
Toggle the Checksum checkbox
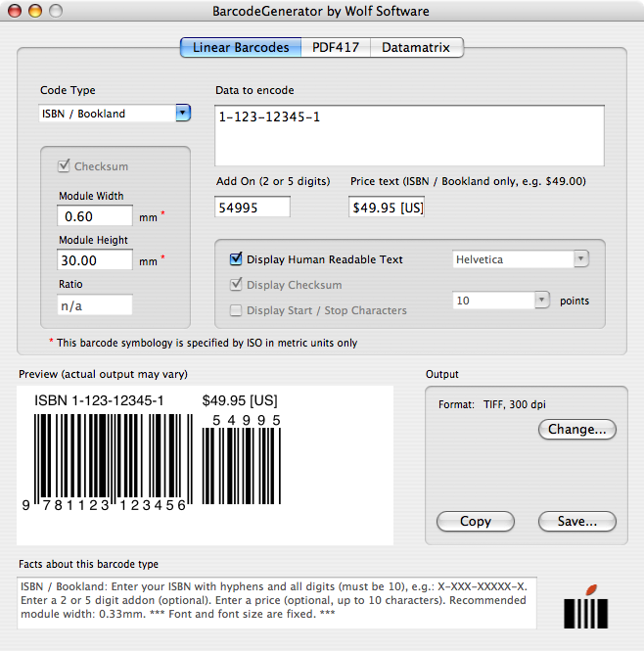[64, 166]
